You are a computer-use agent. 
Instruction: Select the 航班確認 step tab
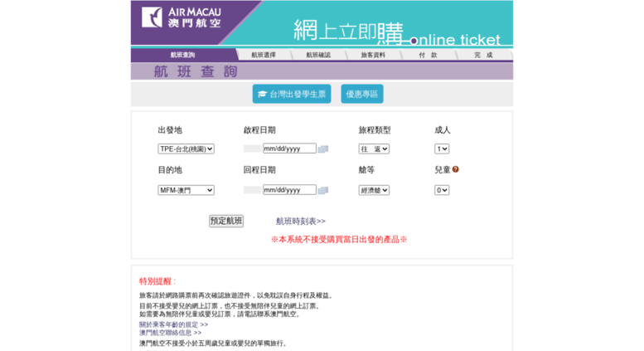click(318, 55)
